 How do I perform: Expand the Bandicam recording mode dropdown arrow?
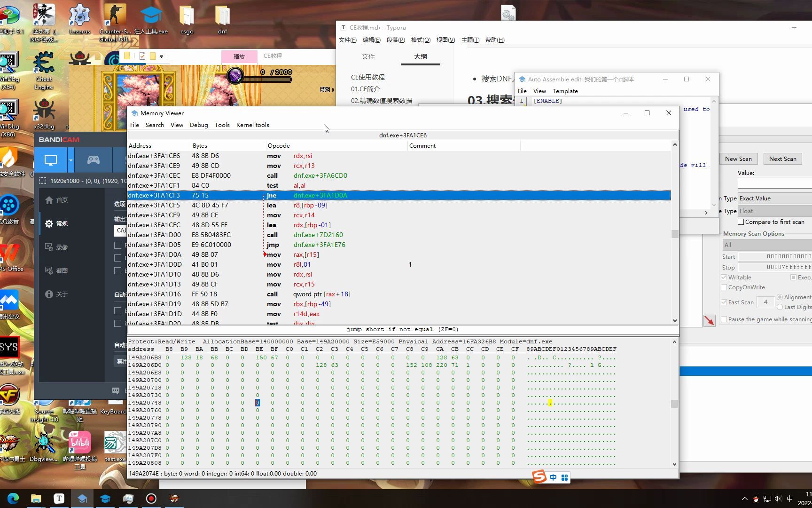pyautogui.click(x=71, y=160)
